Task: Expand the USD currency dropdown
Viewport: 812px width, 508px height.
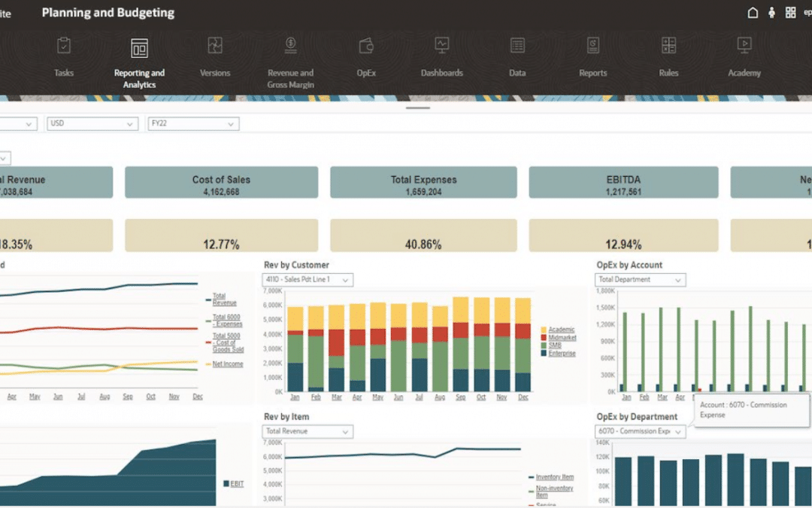Action: (93, 123)
